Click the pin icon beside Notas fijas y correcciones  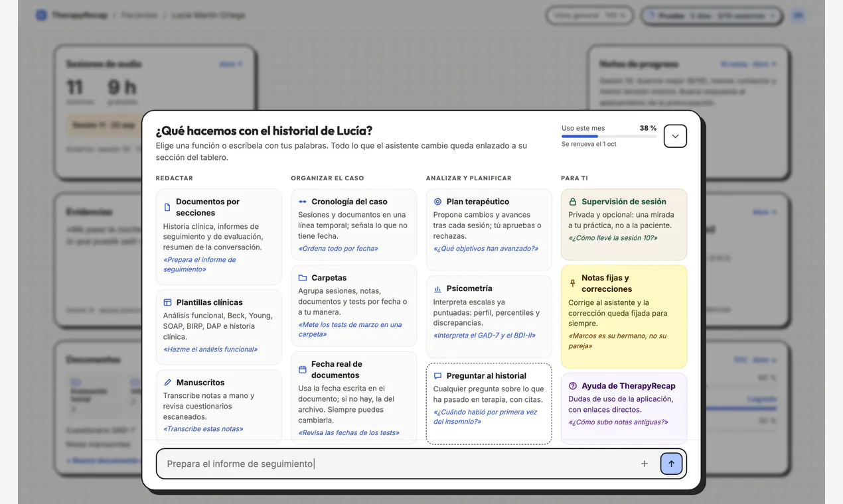click(x=573, y=283)
